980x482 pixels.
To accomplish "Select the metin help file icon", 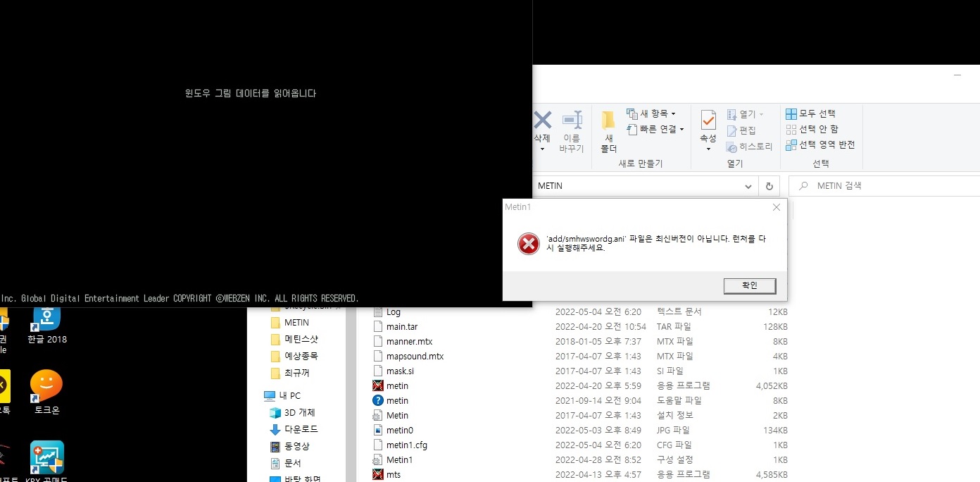I will coord(378,400).
